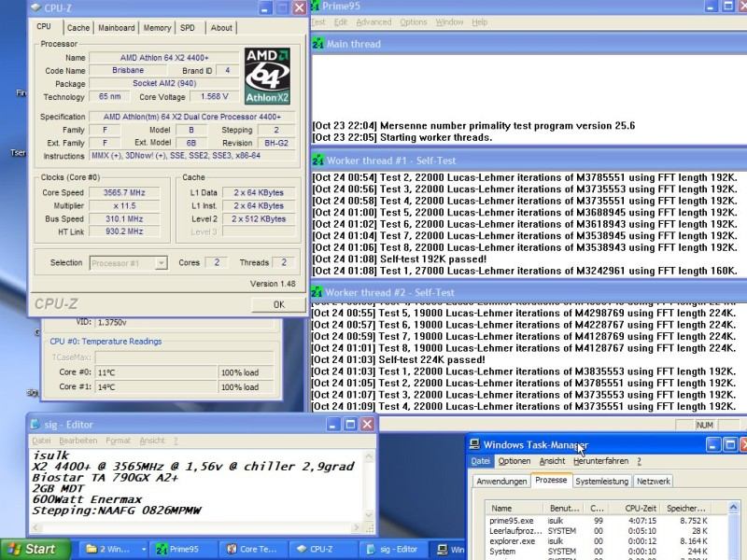
Task: Switch to CPU-Z from the taskbar
Action: 322,550
